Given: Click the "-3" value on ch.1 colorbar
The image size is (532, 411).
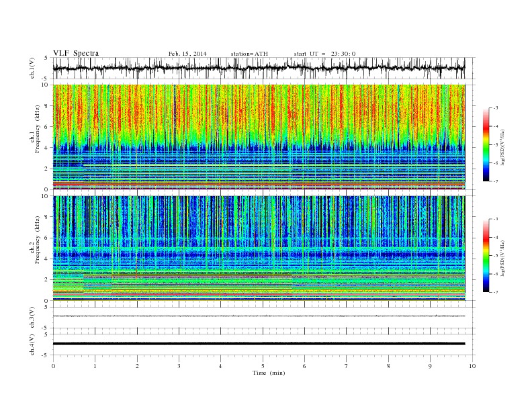Looking at the screenshot, I should coord(496,108).
